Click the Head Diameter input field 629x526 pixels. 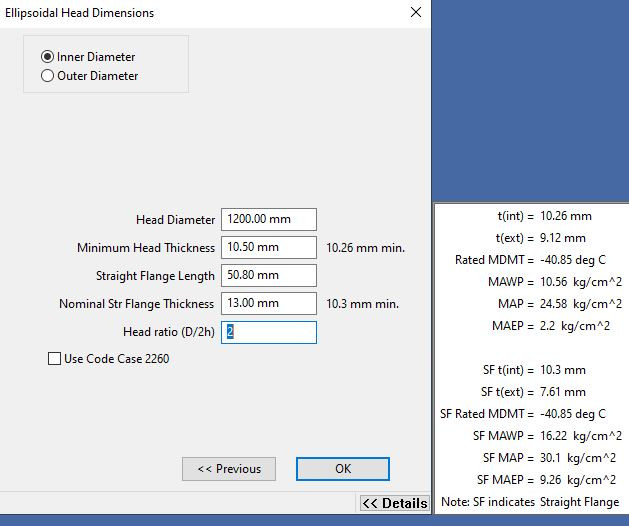(x=268, y=220)
